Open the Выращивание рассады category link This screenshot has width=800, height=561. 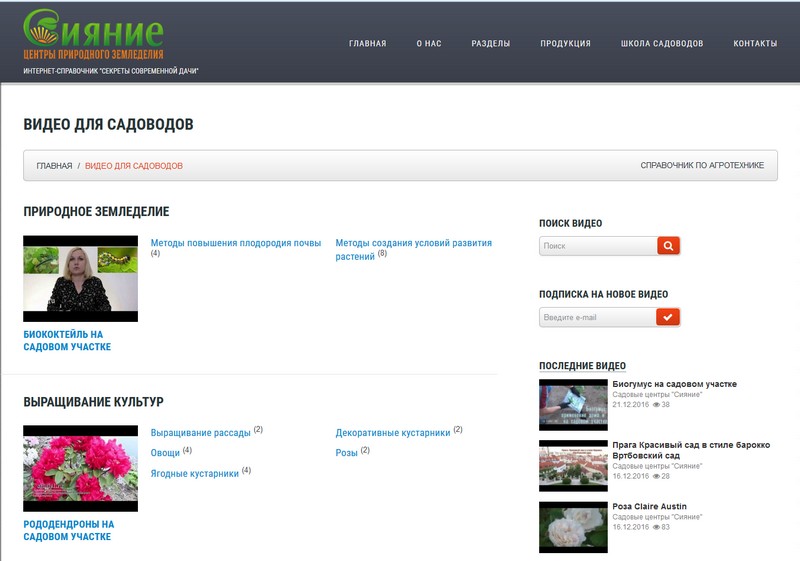coord(200,432)
